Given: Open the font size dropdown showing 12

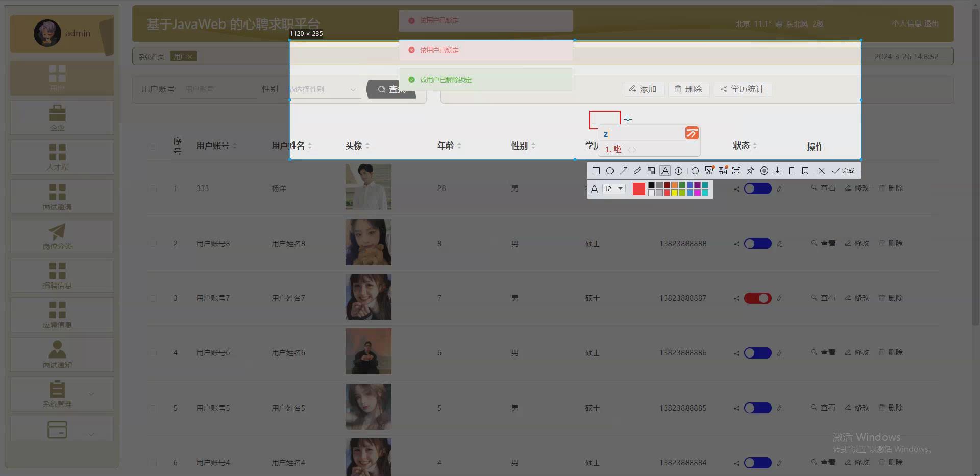Looking at the screenshot, I should [x=614, y=189].
